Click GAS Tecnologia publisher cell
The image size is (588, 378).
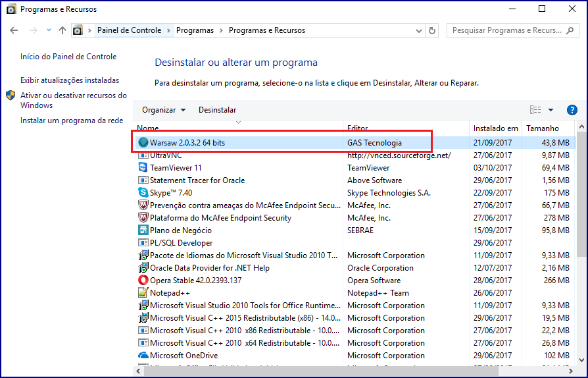coord(374,143)
